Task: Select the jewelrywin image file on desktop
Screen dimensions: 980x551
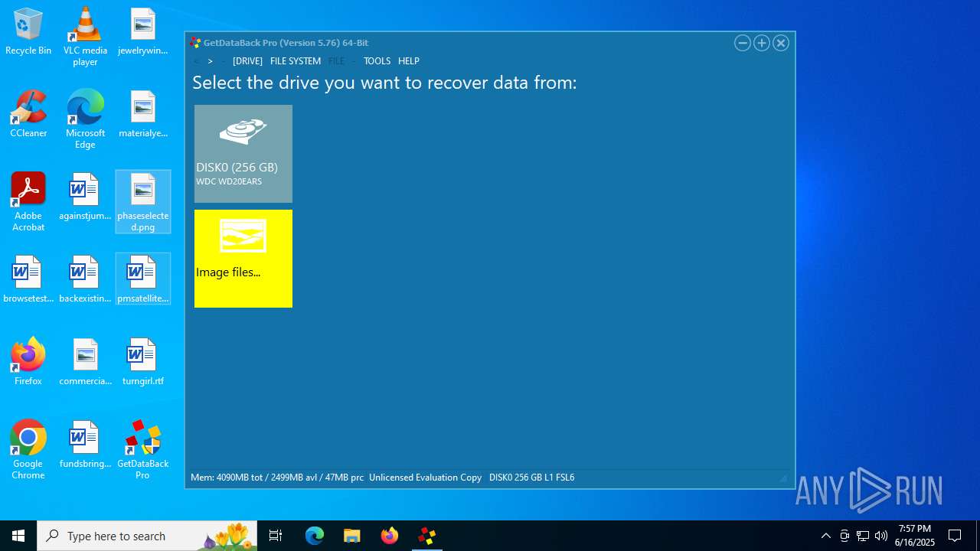Action: point(143,31)
